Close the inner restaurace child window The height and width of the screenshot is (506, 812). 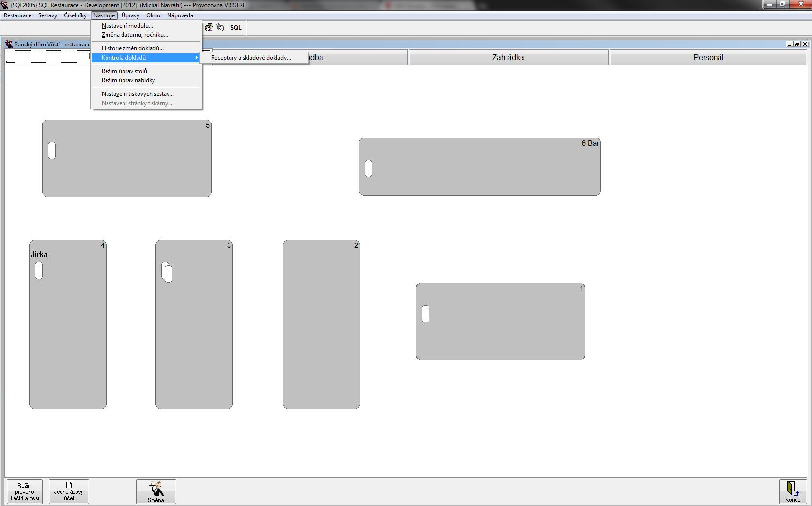805,44
